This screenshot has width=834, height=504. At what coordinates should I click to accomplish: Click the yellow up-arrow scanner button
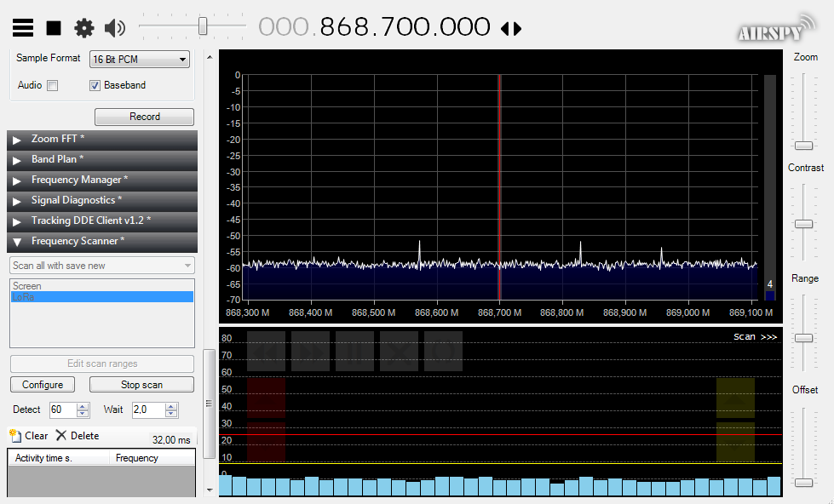(x=735, y=398)
